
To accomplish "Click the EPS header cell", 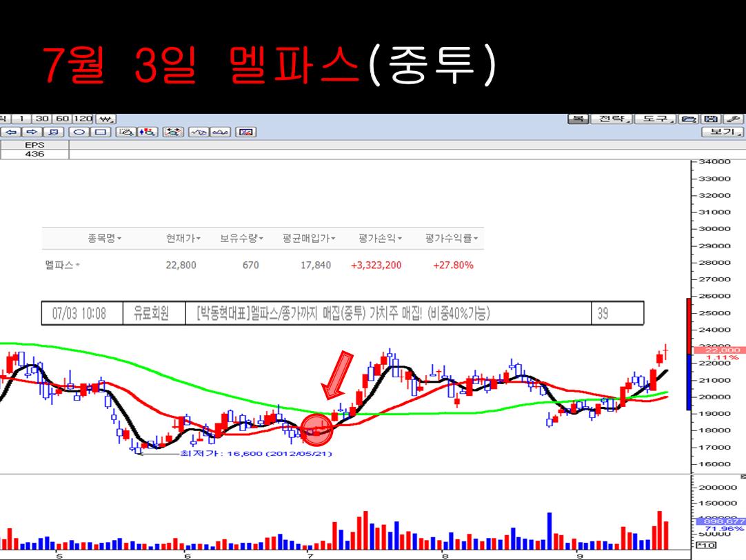I will (x=34, y=145).
